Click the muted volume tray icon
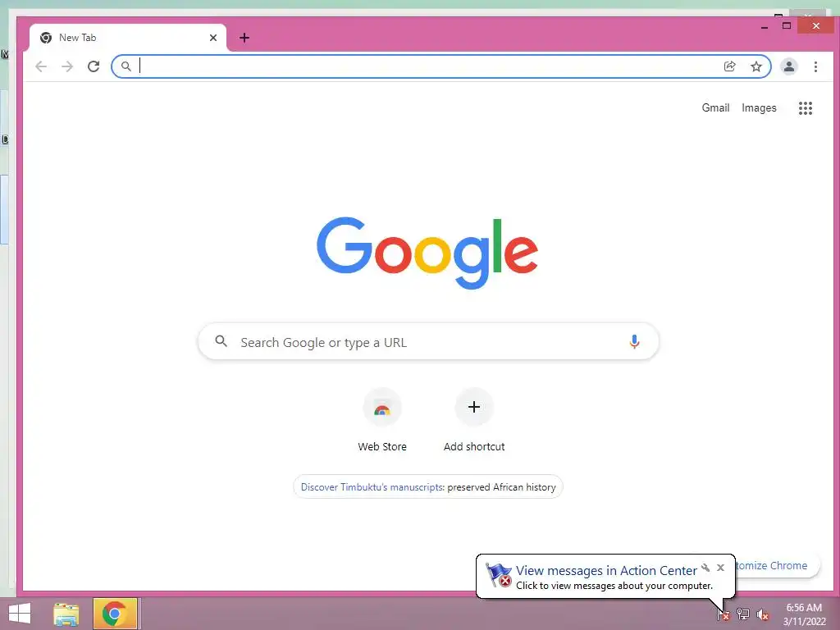This screenshot has width=840, height=630. (762, 614)
